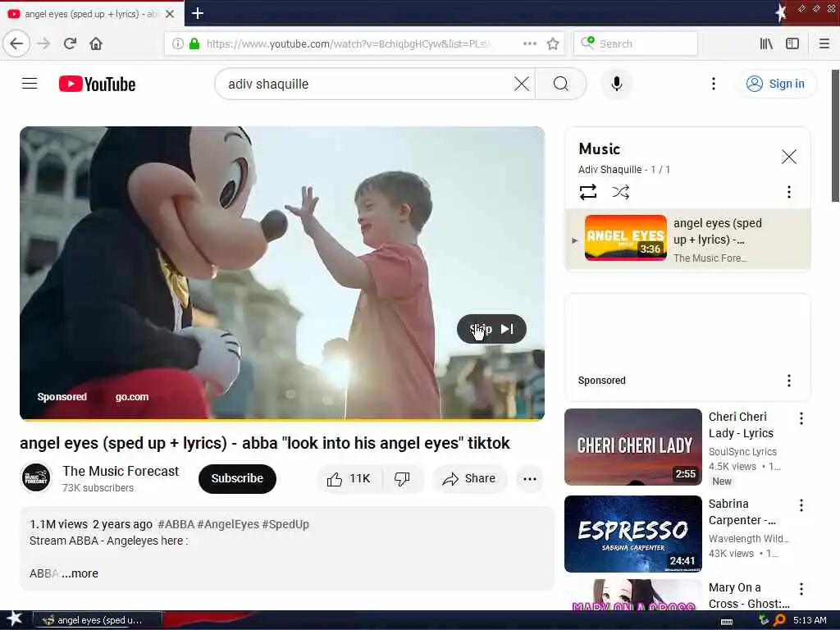Open the Firefox hamburger menu
This screenshot has width=840, height=630.
pyautogui.click(x=824, y=43)
